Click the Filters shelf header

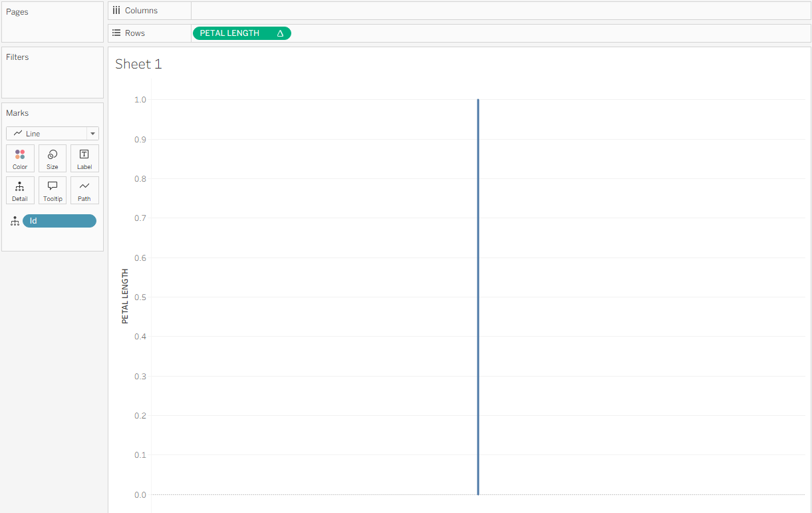[17, 57]
